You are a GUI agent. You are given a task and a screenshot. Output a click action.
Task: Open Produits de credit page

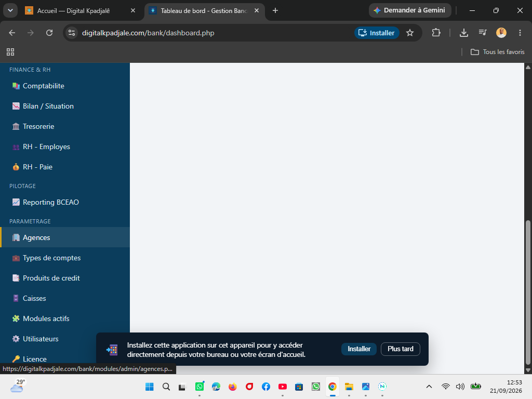pos(65,278)
